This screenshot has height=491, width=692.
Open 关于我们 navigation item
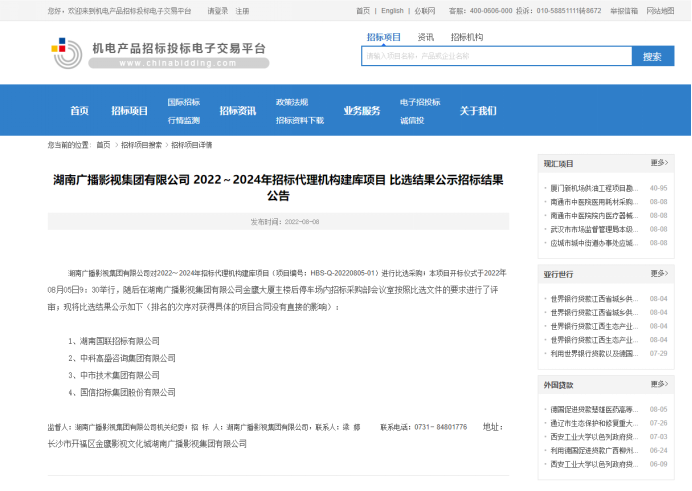click(478, 111)
